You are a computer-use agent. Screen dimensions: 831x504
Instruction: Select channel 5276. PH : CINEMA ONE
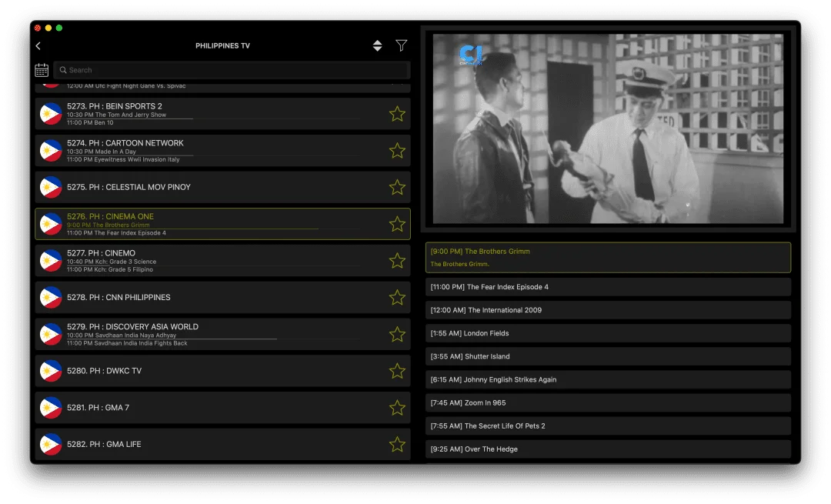[222, 224]
